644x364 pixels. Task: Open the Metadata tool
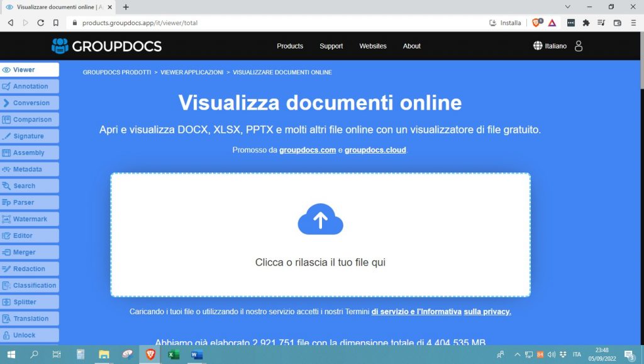pyautogui.click(x=29, y=169)
